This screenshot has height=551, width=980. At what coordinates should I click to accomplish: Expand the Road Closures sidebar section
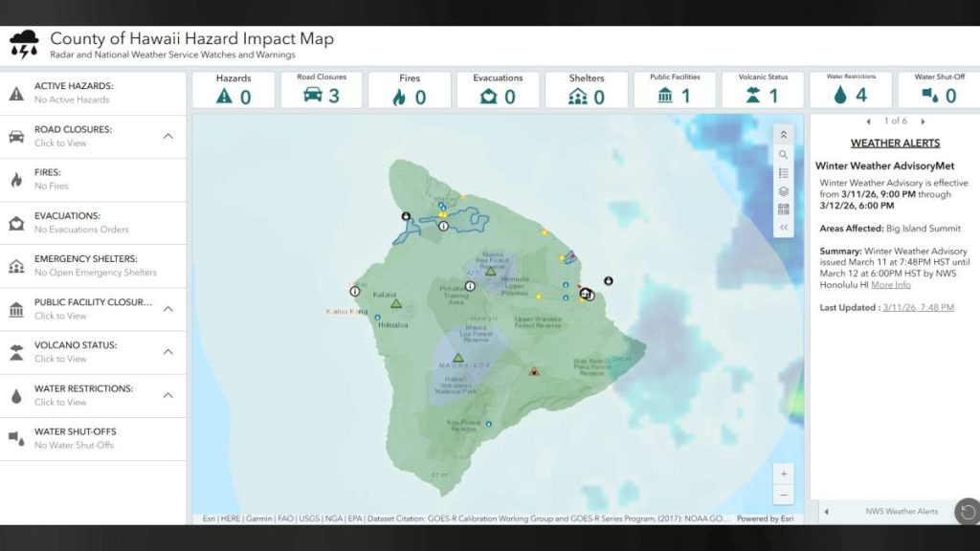tap(167, 137)
